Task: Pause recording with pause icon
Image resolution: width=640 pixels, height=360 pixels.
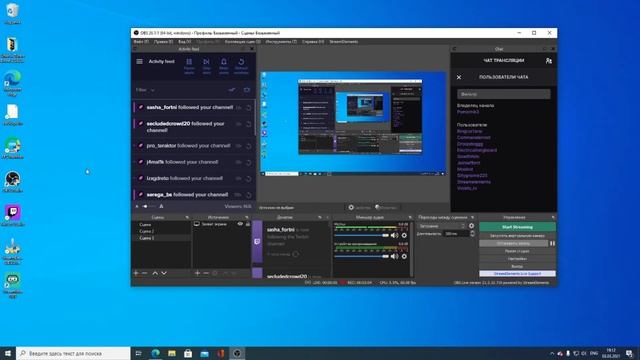Action: [x=552, y=243]
